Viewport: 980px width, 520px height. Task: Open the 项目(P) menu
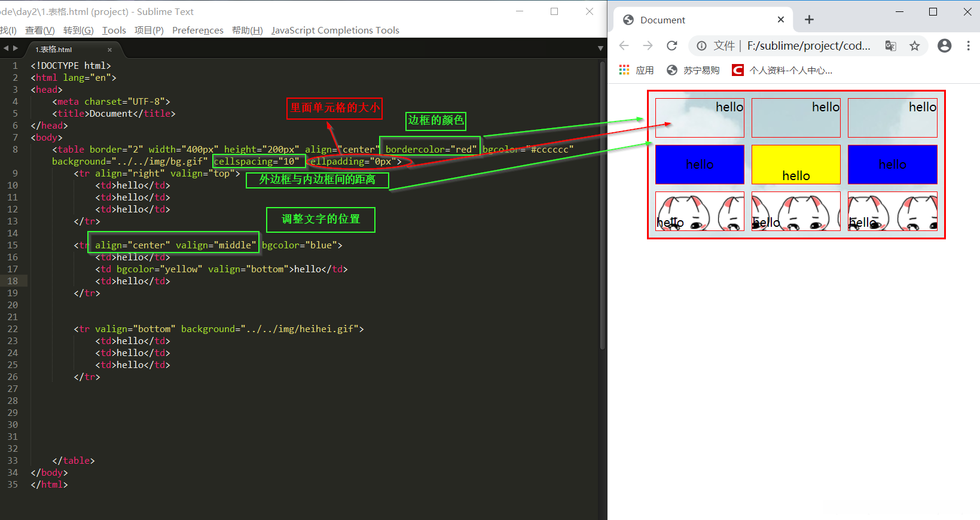149,30
